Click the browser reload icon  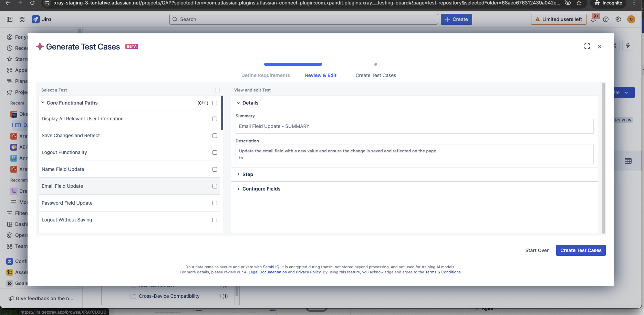32,3
